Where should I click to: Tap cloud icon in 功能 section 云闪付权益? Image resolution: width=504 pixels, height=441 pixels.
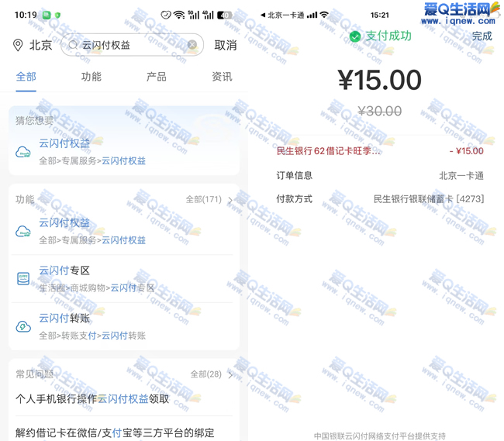(x=23, y=231)
